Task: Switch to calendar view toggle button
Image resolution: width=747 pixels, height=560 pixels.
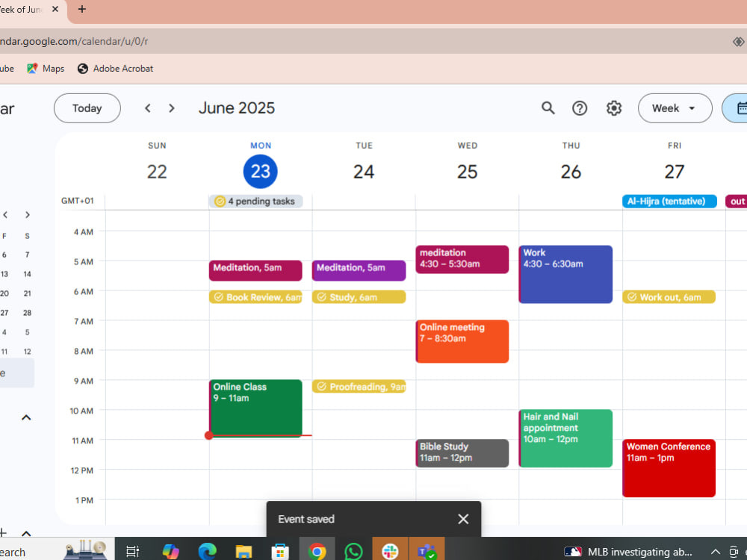Action: click(736, 108)
